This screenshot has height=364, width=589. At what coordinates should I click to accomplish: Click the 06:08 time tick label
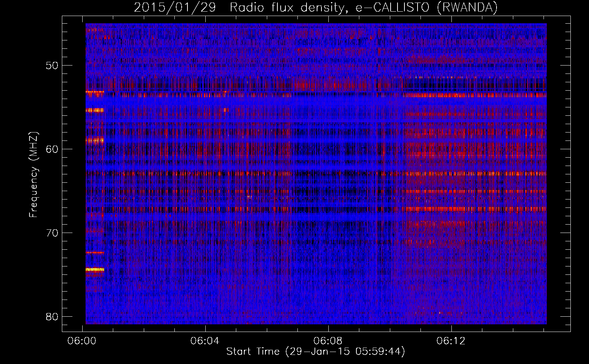click(328, 341)
